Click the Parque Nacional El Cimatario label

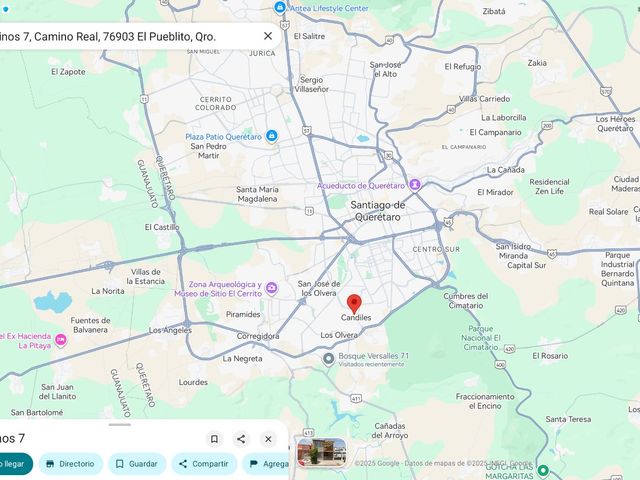(x=481, y=338)
